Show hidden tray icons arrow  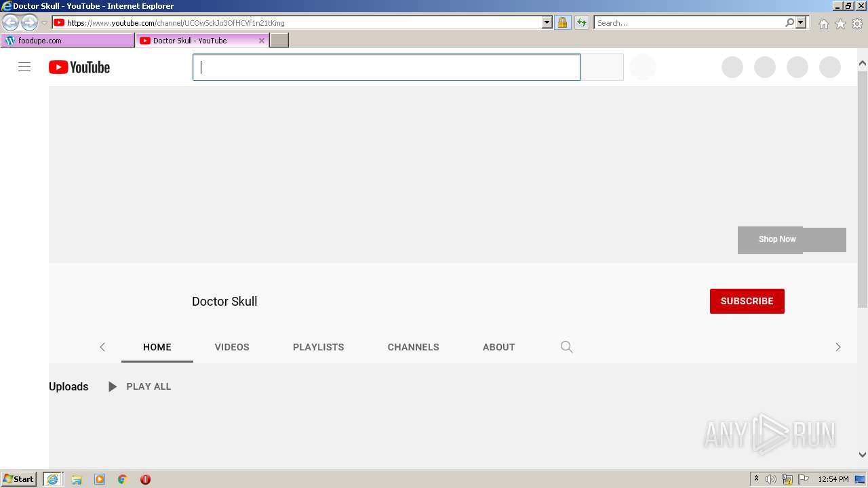(756, 479)
